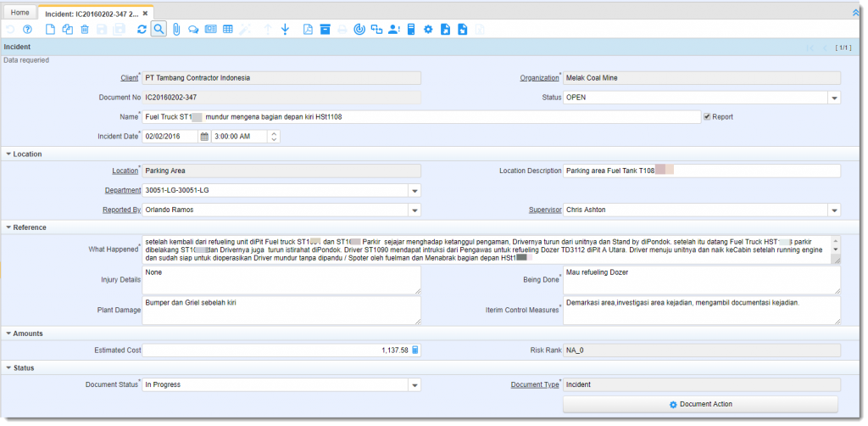This screenshot has width=868, height=426.
Task: Switch to grid view using the table icon
Action: tap(228, 30)
